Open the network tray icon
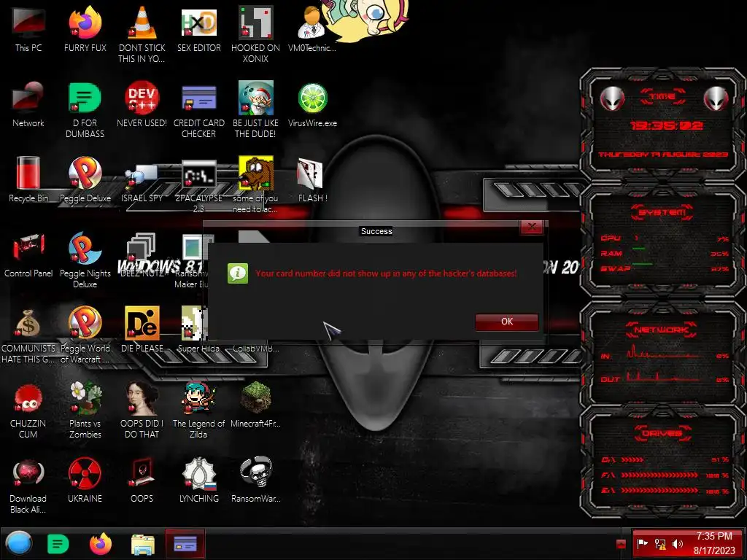This screenshot has height=560, width=747. (660, 543)
